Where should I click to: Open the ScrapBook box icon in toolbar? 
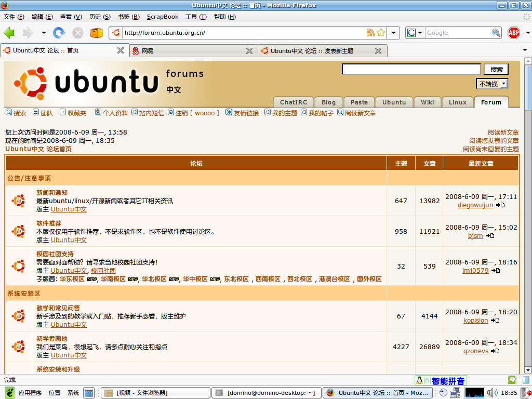click(96, 33)
